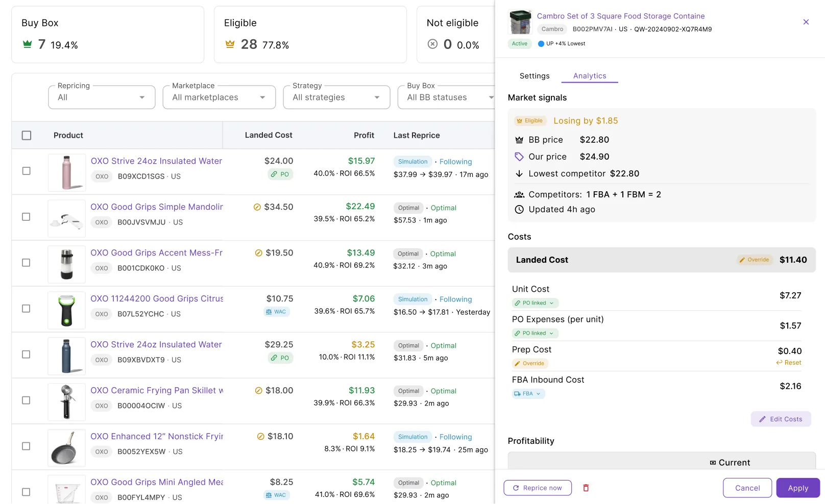This screenshot has width=825, height=504.
Task: Click the override icon beside $34.50
Action: pos(257,207)
